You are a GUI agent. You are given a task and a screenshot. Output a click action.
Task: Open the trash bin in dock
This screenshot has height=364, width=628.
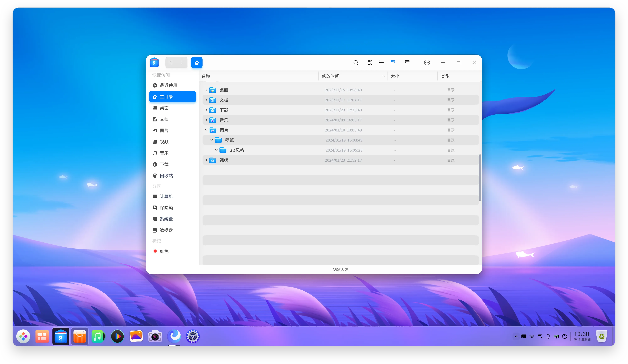pos(602,336)
